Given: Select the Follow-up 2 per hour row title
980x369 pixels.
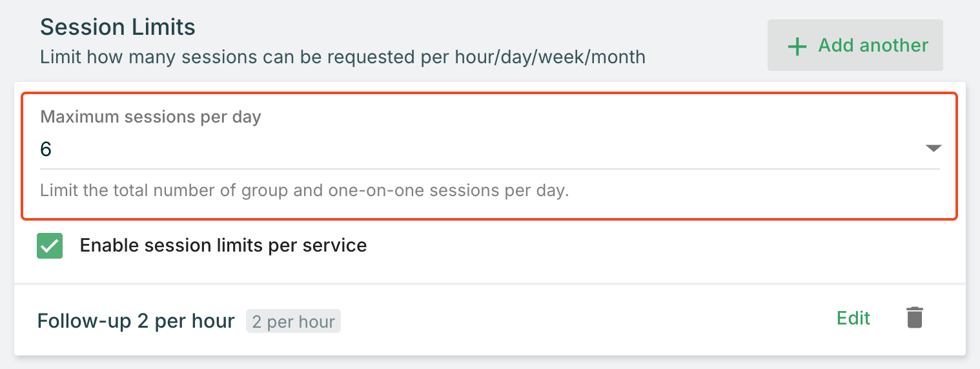Looking at the screenshot, I should (x=136, y=321).
